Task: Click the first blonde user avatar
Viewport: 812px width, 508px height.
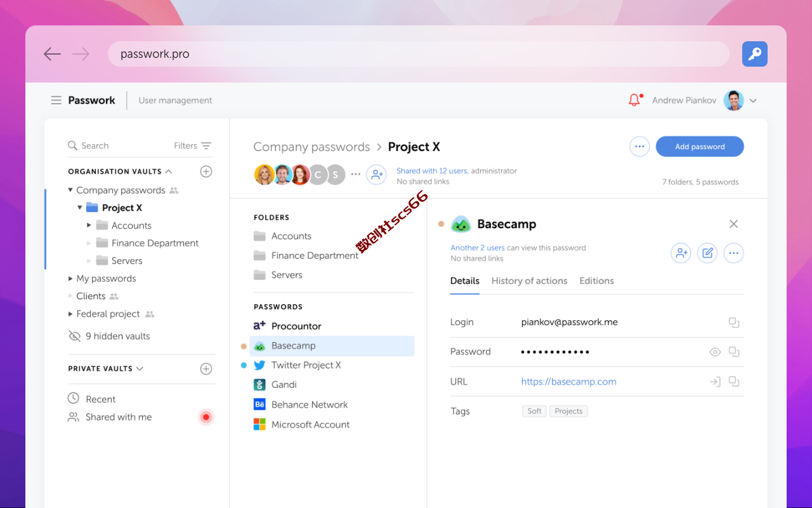Action: [264, 174]
